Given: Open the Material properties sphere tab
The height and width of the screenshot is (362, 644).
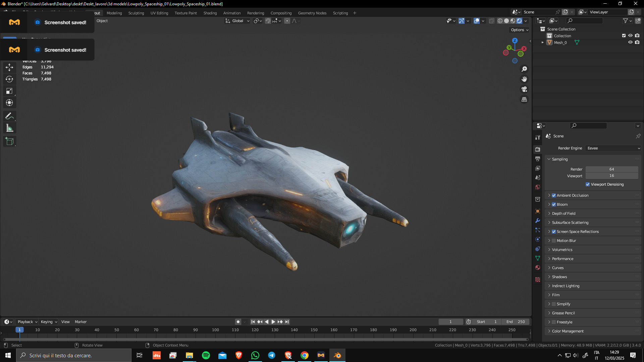Looking at the screenshot, I should tap(538, 267).
